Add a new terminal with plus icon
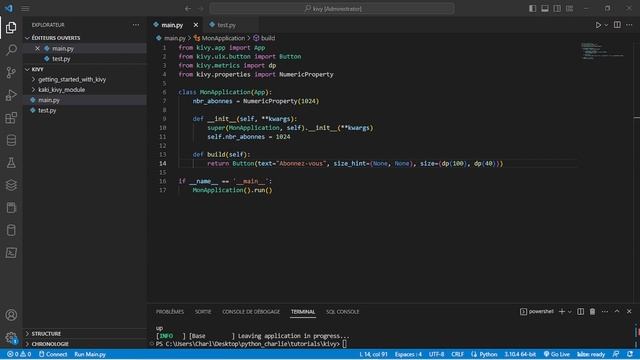The height and width of the screenshot is (360, 640). click(x=562, y=311)
